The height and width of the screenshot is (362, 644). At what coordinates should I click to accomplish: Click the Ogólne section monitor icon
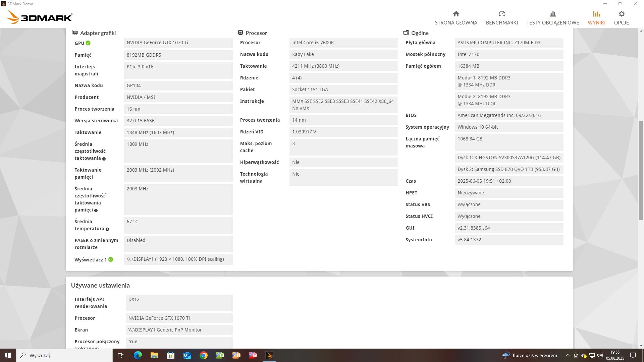point(406,33)
